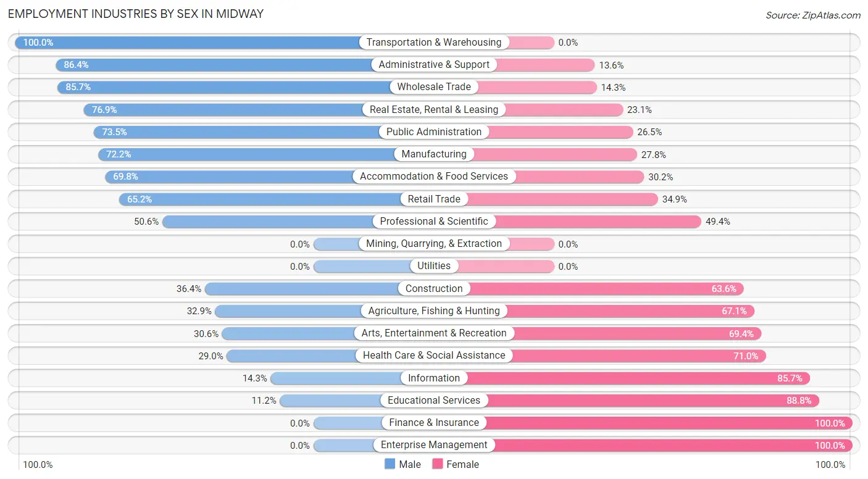Click the Professional & Scientific label
The width and height of the screenshot is (868, 479).
tap(434, 221)
